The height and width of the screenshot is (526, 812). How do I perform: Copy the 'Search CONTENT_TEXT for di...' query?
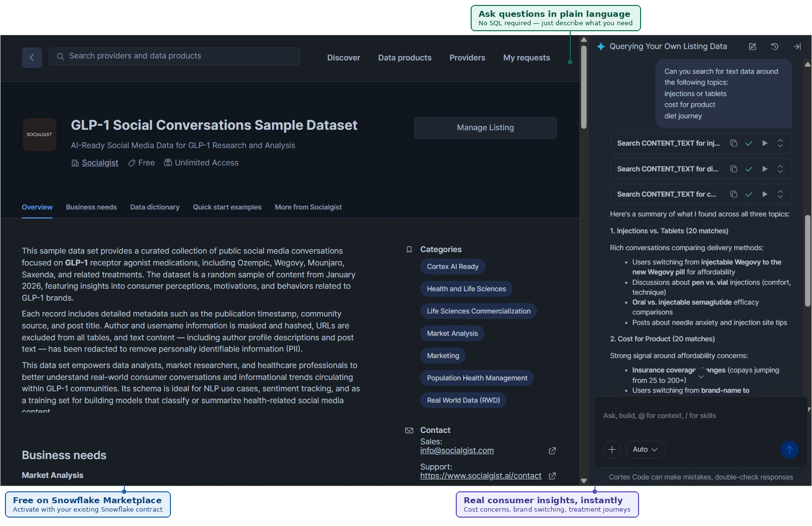click(734, 169)
